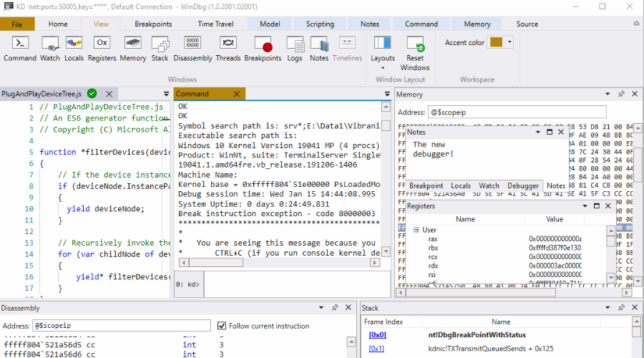Switch to the Time Travel ribbon tab
644x358 pixels.
tap(215, 24)
